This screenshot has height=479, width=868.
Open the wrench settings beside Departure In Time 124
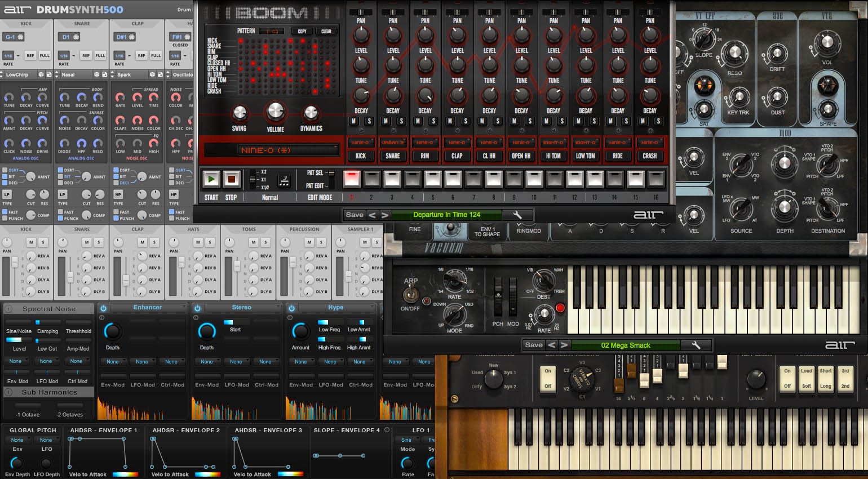517,215
